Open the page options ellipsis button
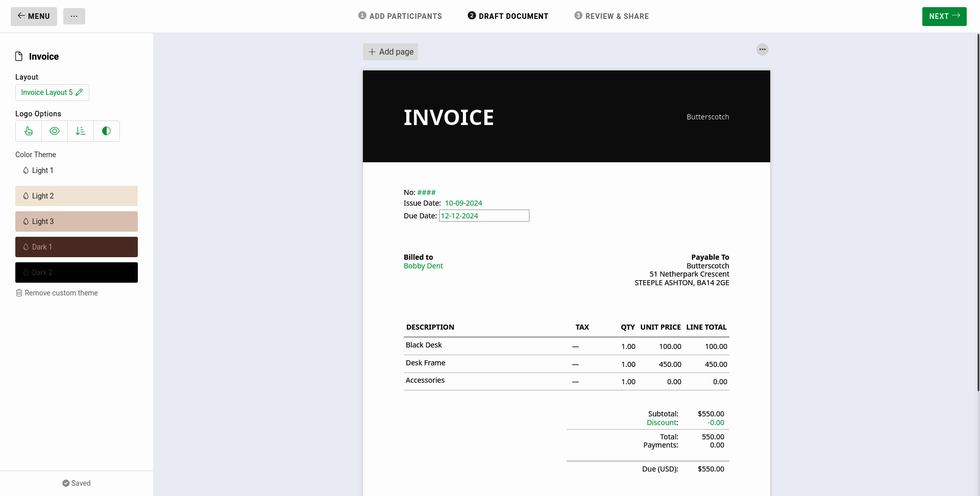Image resolution: width=980 pixels, height=496 pixels. pos(762,49)
